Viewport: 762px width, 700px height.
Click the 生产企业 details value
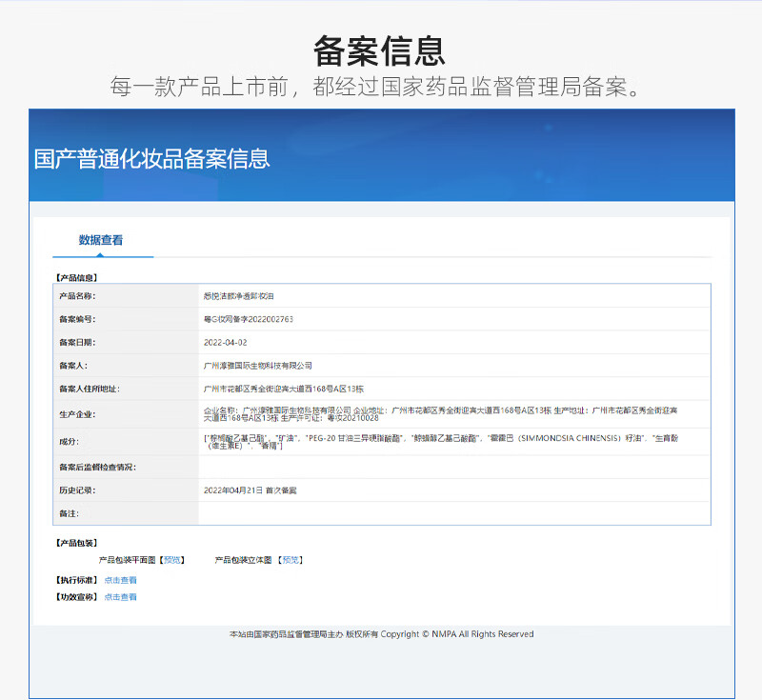pos(440,414)
